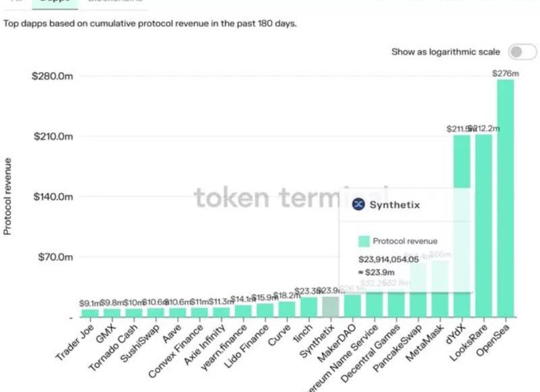Select the Lido Finance bar
This screenshot has width=540, height=392.
(265, 310)
